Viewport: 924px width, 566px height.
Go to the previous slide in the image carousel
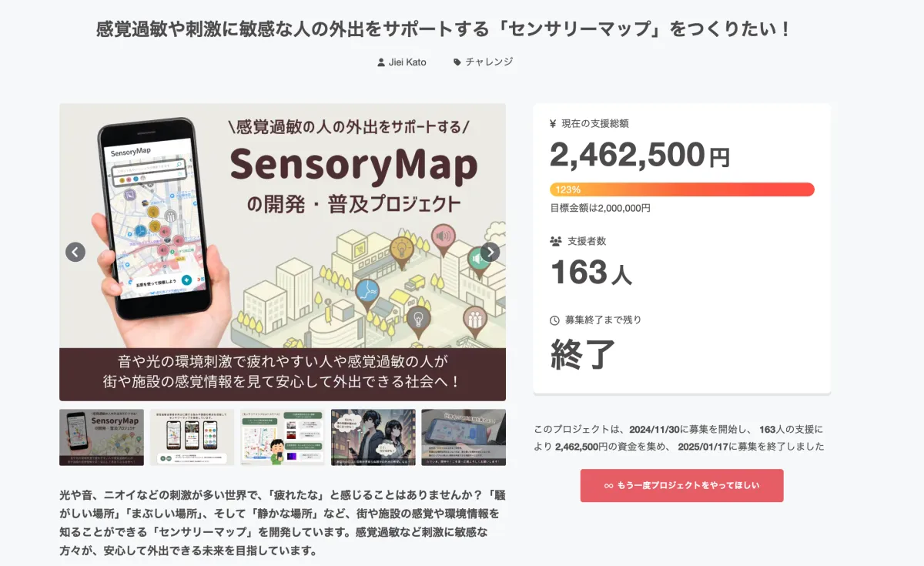[x=75, y=252]
